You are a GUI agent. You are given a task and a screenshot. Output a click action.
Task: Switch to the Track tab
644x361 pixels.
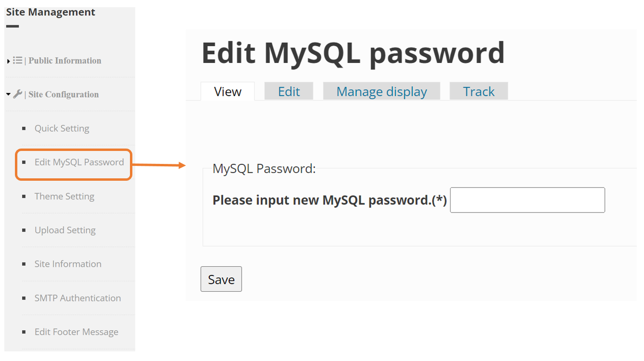(478, 91)
